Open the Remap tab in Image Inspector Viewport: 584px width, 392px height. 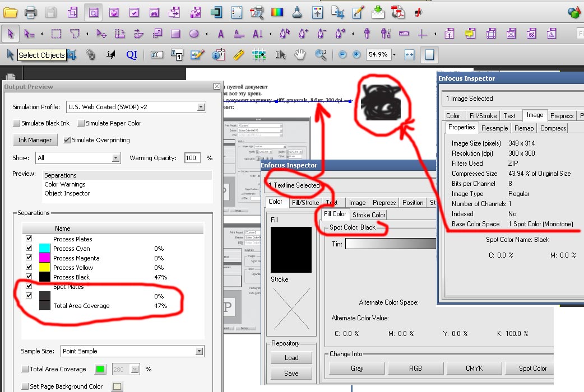(524, 128)
